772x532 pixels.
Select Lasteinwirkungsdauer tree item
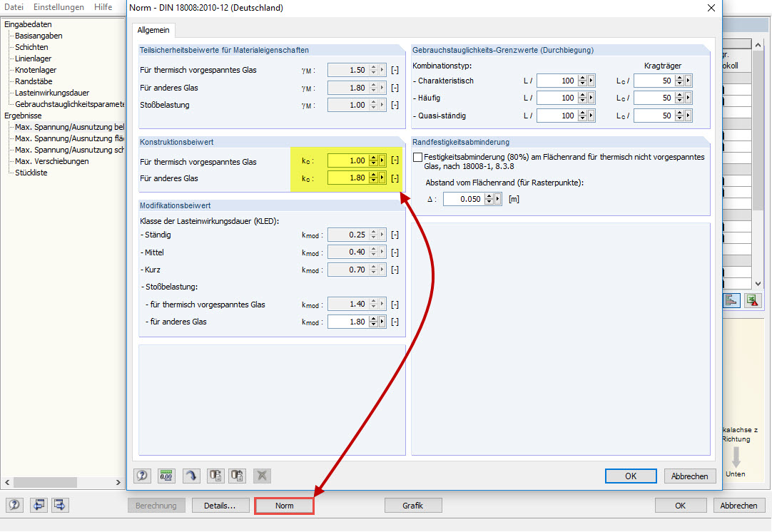tap(52, 93)
